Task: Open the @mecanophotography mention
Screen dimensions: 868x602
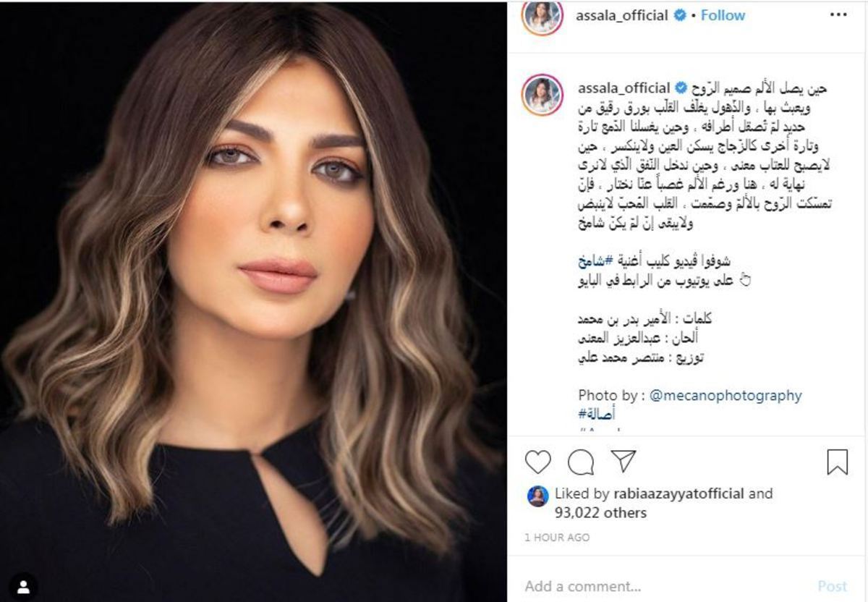Action: point(726,396)
